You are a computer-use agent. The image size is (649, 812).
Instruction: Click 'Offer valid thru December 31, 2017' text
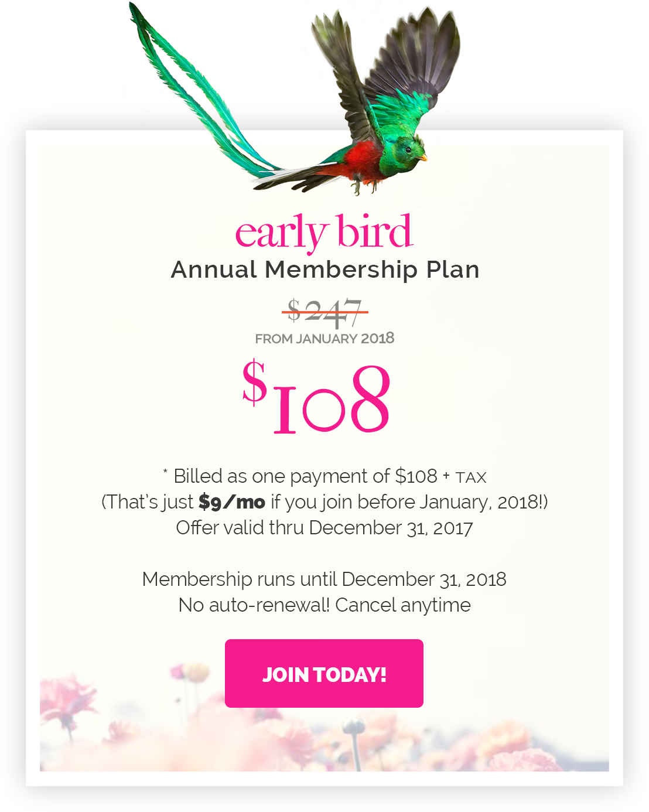324,528
